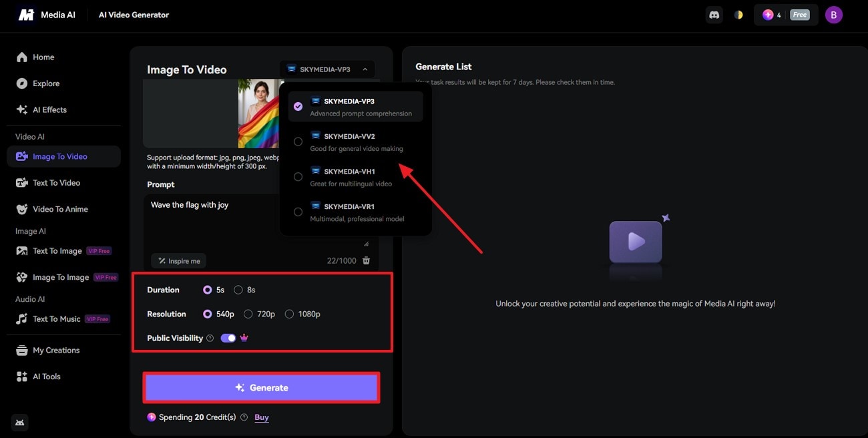
Task: Toggle the Public Visibility switch
Action: tap(228, 338)
